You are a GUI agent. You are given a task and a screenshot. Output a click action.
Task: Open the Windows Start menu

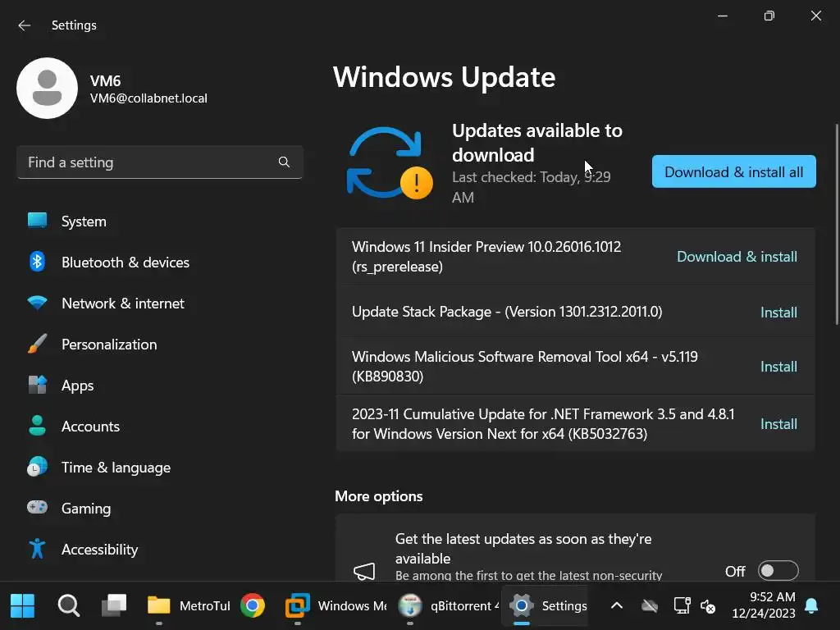click(x=22, y=606)
